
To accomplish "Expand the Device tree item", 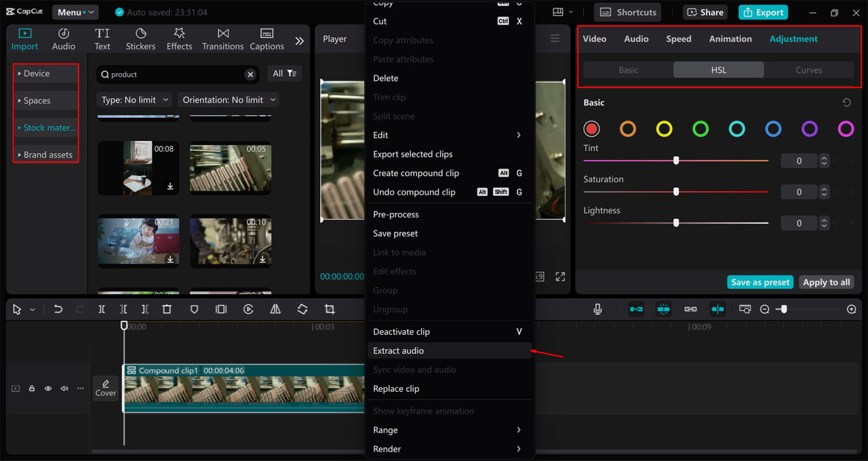I will [x=46, y=73].
